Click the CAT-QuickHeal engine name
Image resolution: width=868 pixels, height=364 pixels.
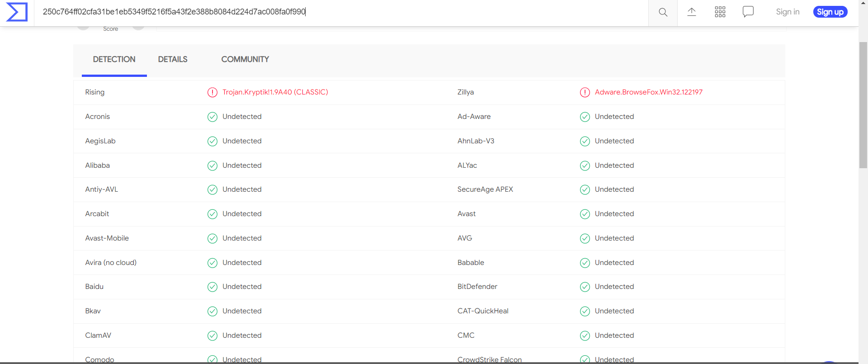point(483,311)
